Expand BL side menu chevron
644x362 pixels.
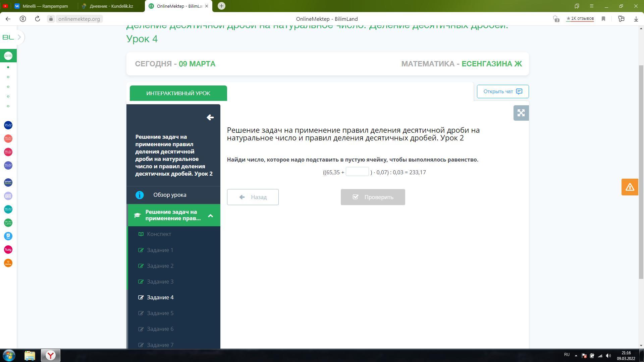tap(19, 37)
